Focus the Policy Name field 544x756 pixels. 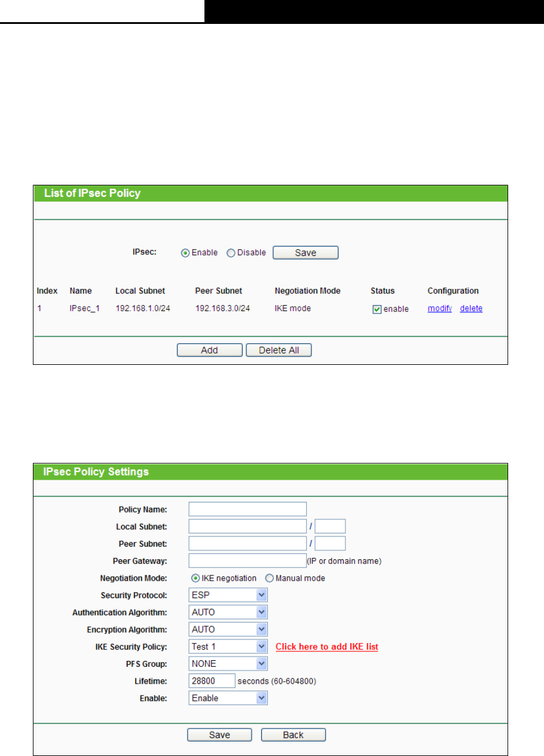pyautogui.click(x=247, y=509)
